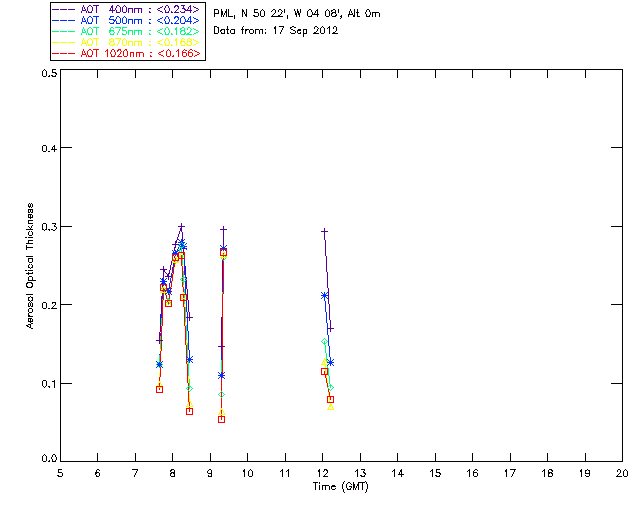640x512 pixels.
Task: Click the 20 tick label on the time axis
Action: click(x=622, y=473)
